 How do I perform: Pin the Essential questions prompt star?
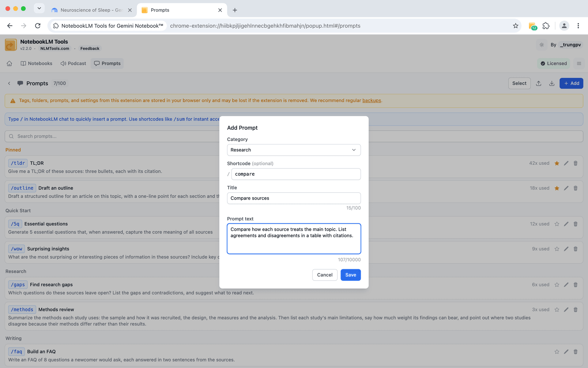557,224
